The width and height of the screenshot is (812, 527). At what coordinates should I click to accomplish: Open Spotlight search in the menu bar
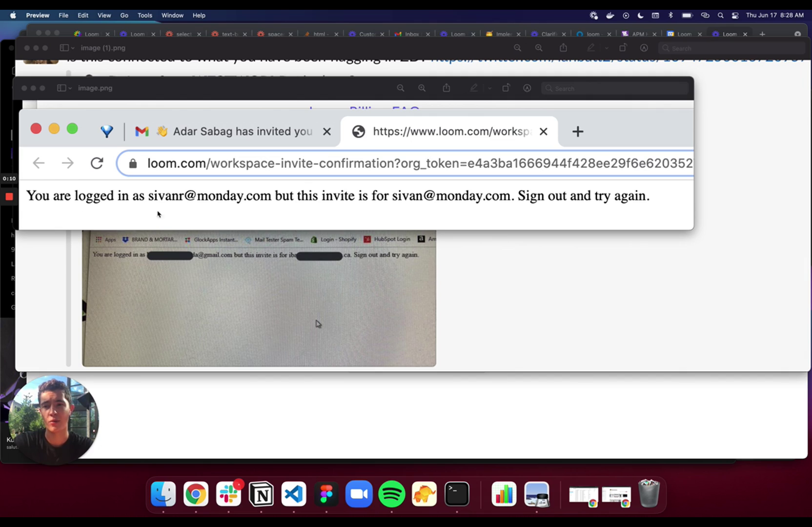coord(720,15)
